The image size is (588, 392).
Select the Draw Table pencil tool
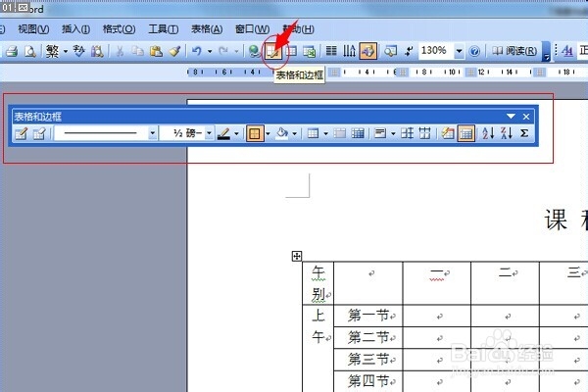click(x=21, y=133)
